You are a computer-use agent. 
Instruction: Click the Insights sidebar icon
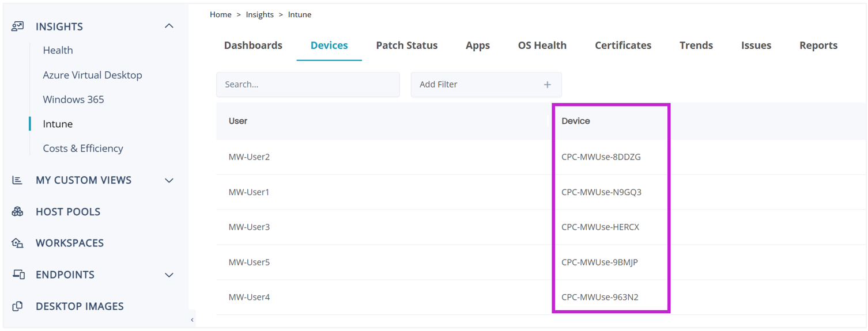click(18, 26)
